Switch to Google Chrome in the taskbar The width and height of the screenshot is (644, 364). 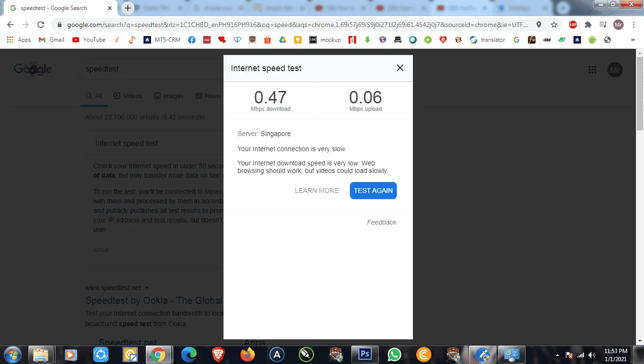coord(158,354)
